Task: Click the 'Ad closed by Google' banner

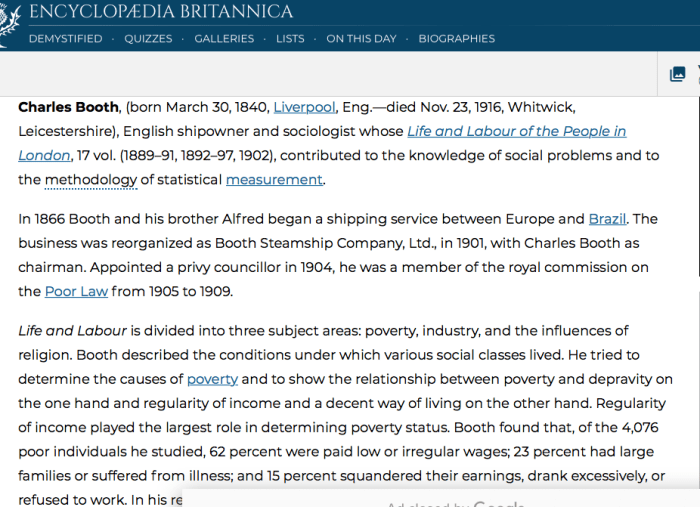Action: coord(455,504)
